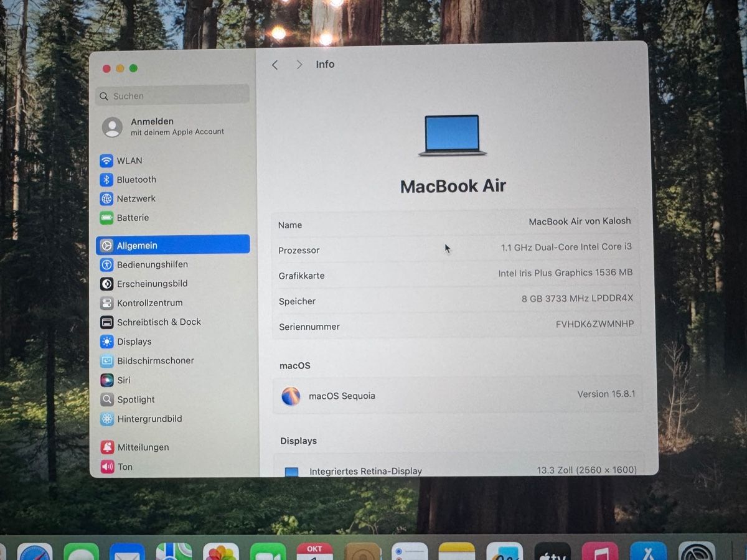Click the Version 15.8.1 text
The height and width of the screenshot is (560, 747).
[x=606, y=394]
